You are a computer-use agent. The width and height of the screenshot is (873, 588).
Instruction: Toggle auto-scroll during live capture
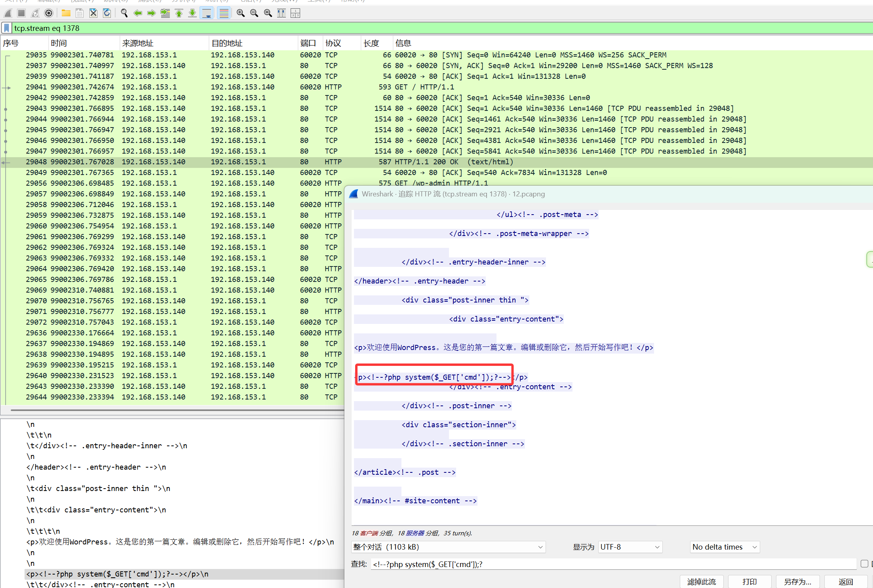point(207,13)
